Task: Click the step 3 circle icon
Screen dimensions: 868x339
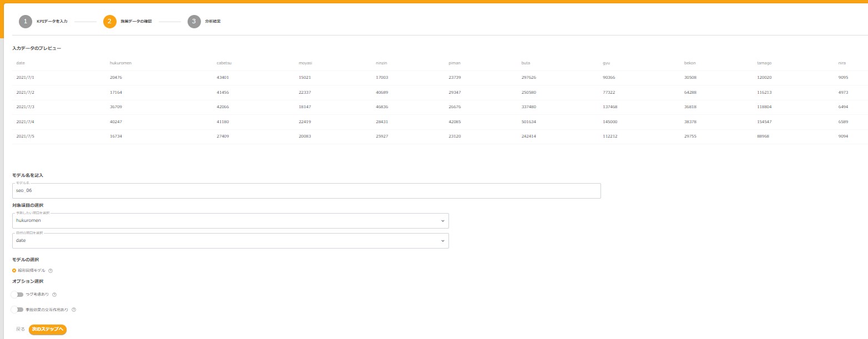Action: coord(194,22)
